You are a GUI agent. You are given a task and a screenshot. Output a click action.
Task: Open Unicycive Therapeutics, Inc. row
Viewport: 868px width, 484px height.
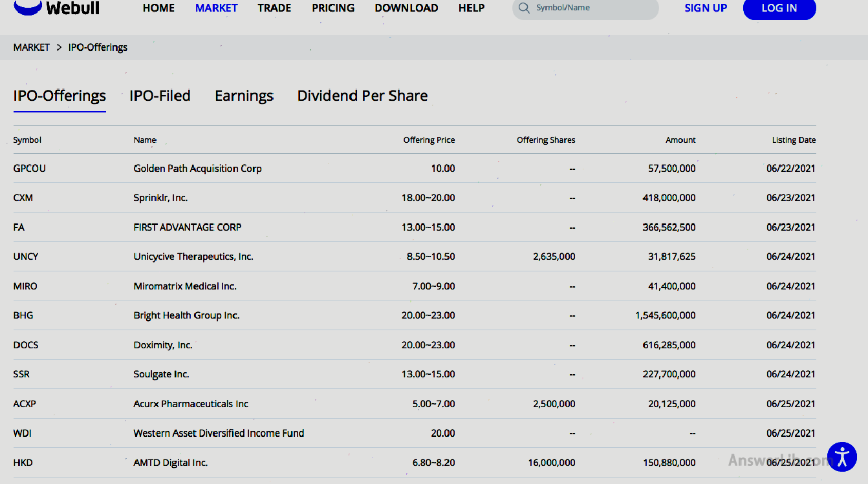tap(414, 257)
